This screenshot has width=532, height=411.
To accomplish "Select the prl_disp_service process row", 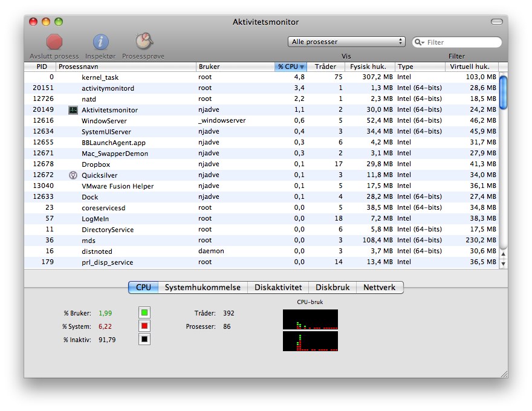I will click(262, 262).
